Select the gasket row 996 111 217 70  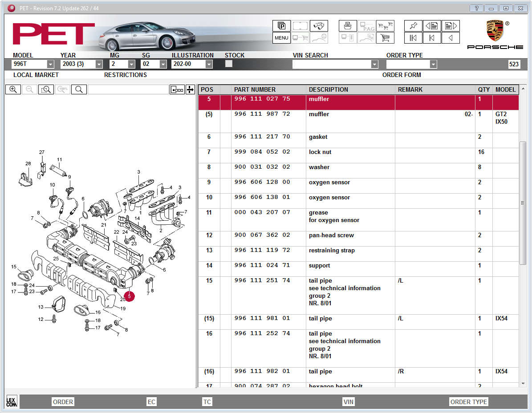(359, 140)
